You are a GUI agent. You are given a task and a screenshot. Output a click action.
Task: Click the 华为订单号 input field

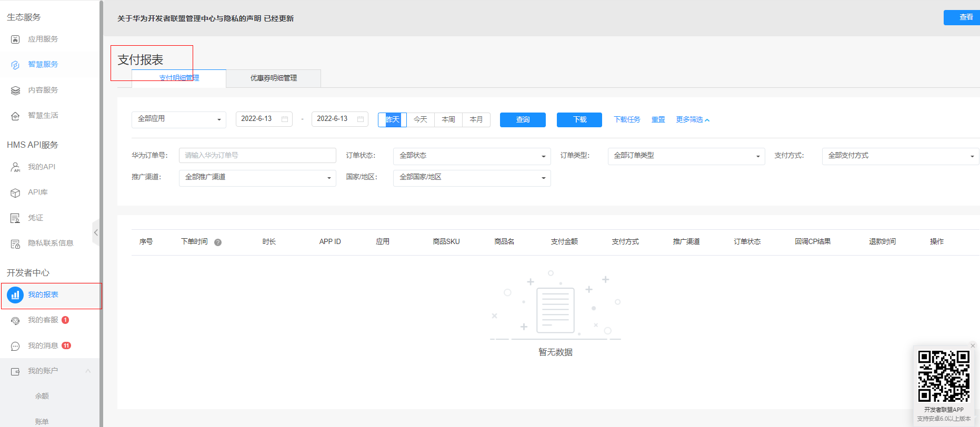pyautogui.click(x=257, y=156)
